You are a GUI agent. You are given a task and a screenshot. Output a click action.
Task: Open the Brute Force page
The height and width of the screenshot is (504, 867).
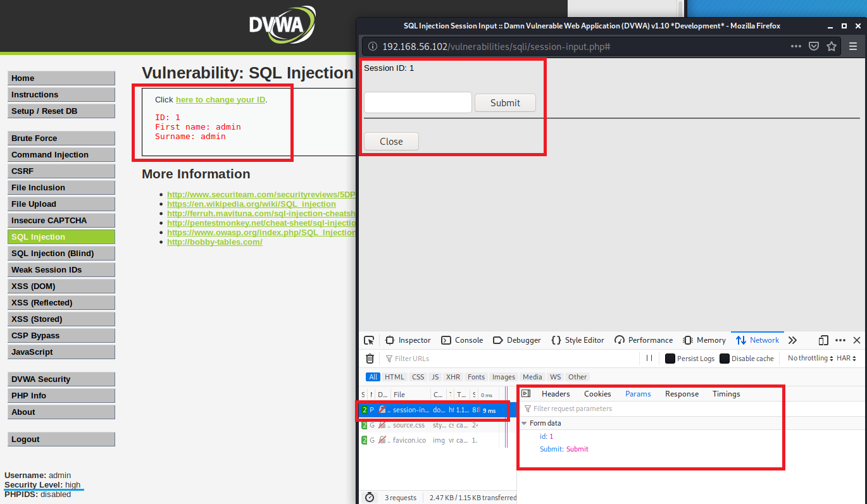[61, 138]
